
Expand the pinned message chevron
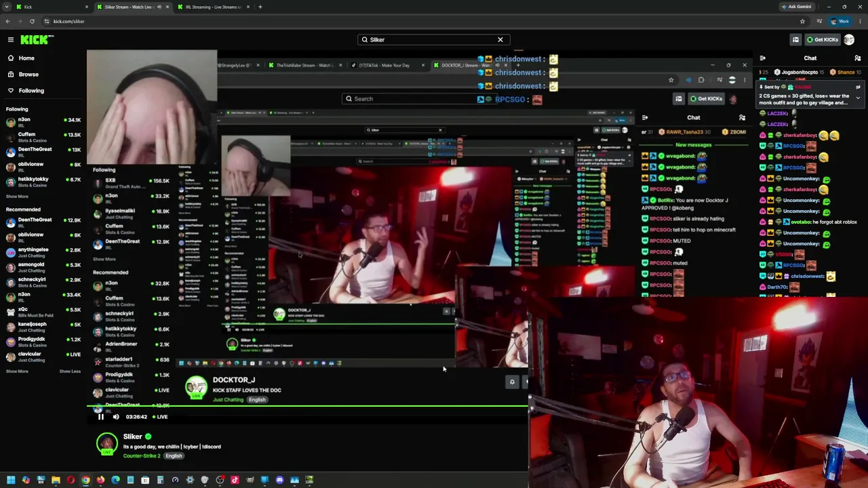tap(858, 98)
